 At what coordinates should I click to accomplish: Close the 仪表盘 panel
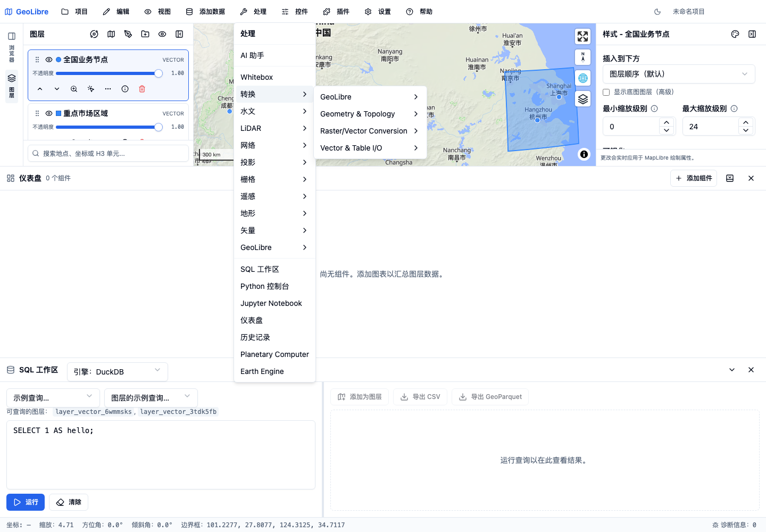click(x=751, y=178)
